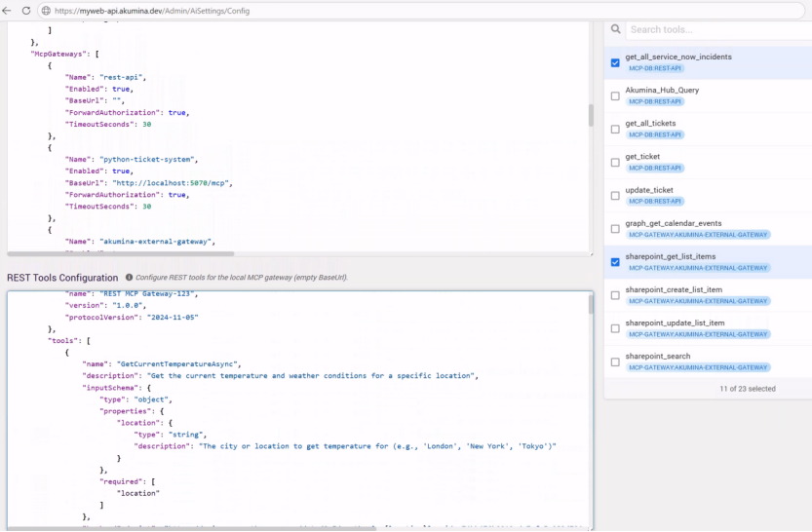Click the "McpGateways" key in JSON
This screenshot has width=812, height=532.
(x=57, y=54)
